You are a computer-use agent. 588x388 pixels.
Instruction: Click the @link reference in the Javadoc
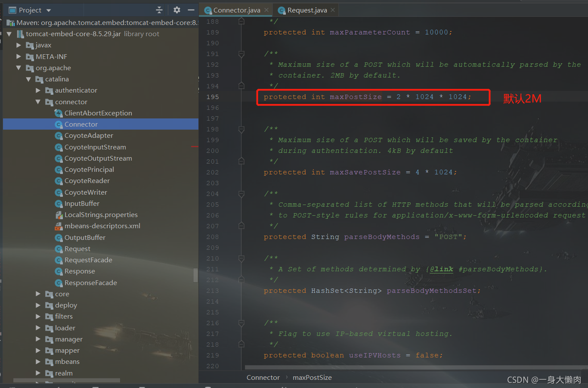441,269
